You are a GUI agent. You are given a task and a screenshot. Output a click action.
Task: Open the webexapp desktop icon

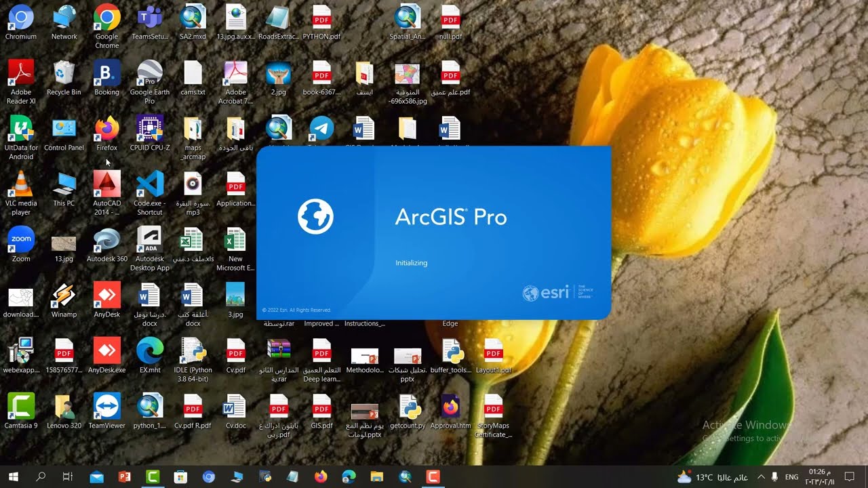click(x=21, y=356)
